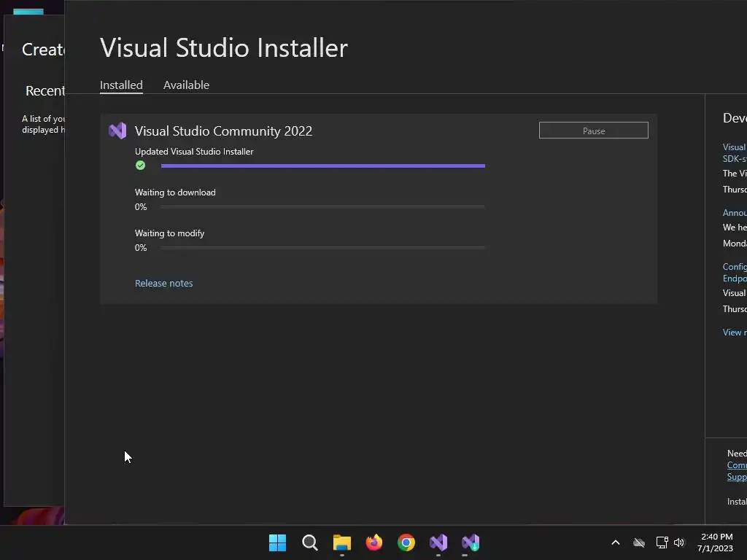Image resolution: width=747 pixels, height=560 pixels.
Task: Click Recent heading in background Visual Studio window
Action: [x=44, y=90]
